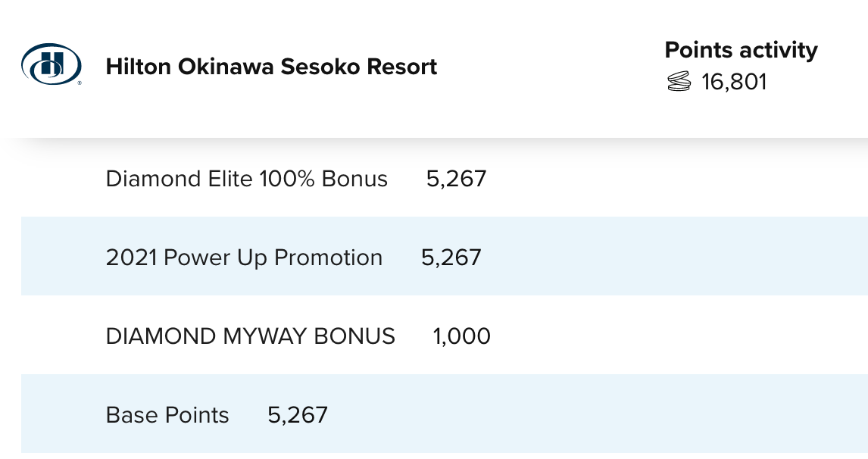Click the DIAMOND MYWAY BONUS label
This screenshot has width=868, height=459.
point(250,336)
